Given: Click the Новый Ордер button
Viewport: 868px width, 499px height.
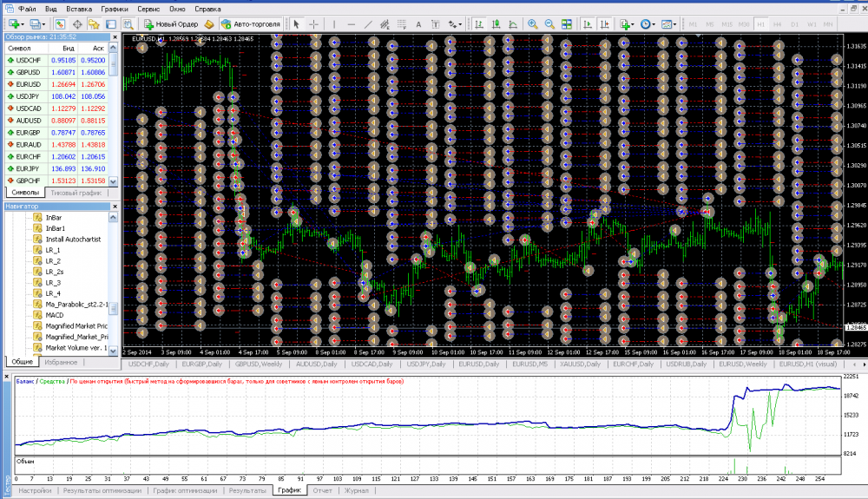Looking at the screenshot, I should tap(170, 23).
